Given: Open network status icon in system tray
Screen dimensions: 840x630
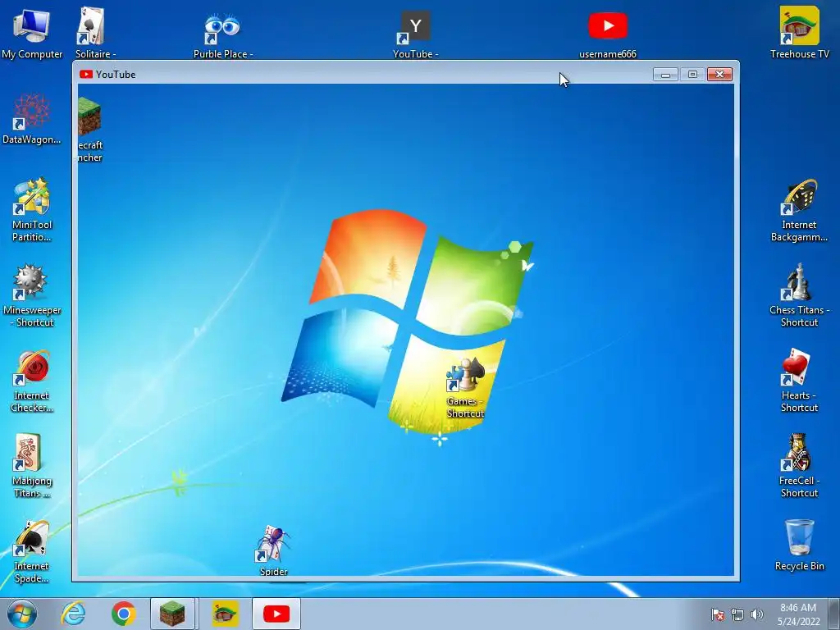Looking at the screenshot, I should point(737,614).
